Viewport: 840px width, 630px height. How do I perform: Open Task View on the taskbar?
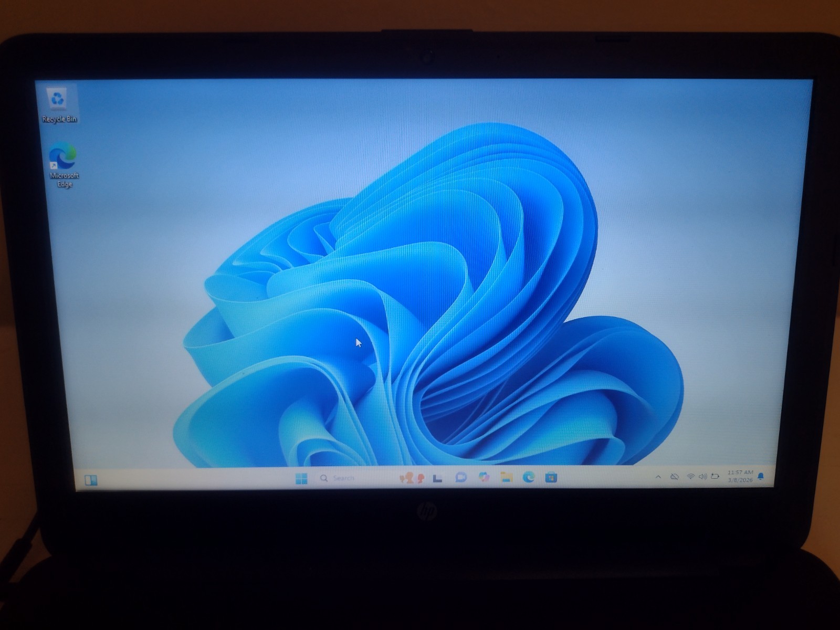[437, 478]
